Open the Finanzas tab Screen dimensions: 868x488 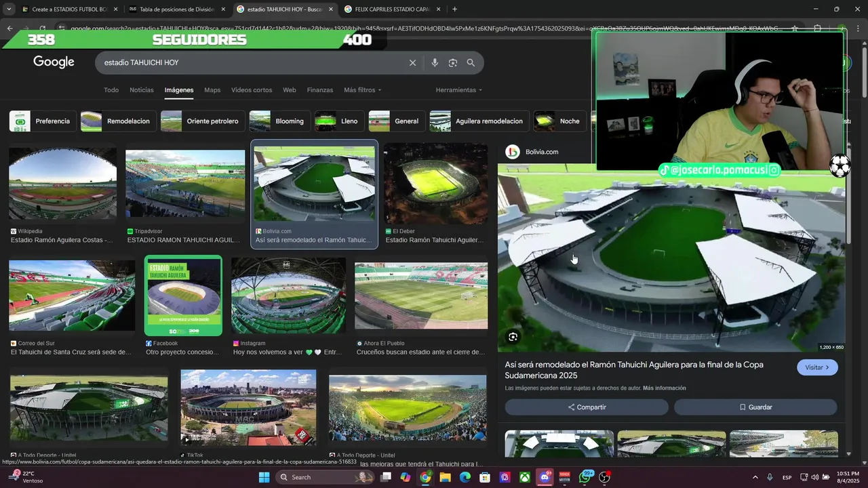pyautogui.click(x=320, y=90)
